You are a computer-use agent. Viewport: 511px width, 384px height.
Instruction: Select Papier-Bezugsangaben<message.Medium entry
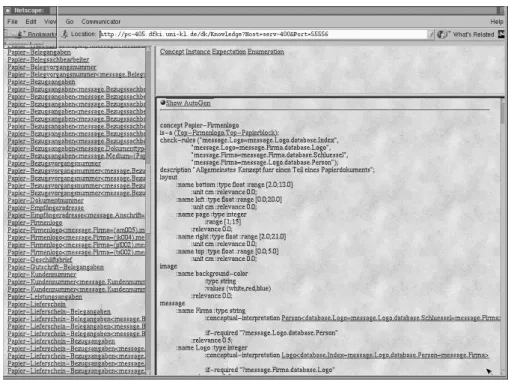coord(76,156)
